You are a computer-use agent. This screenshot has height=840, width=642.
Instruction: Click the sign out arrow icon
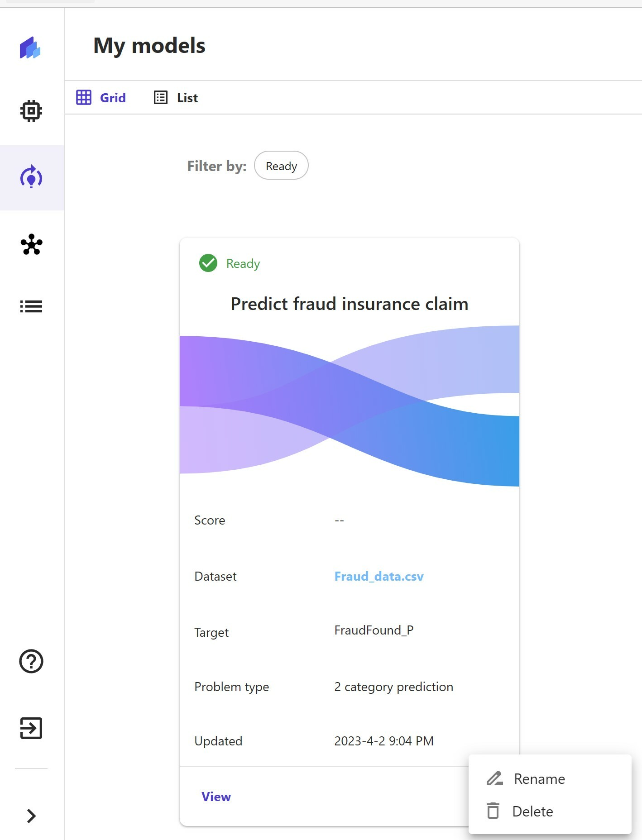pos(31,728)
